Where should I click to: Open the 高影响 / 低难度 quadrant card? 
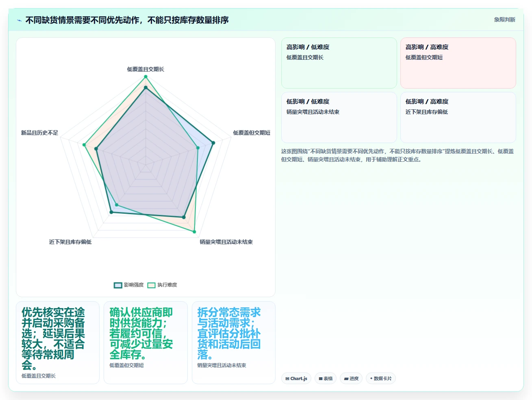coord(339,63)
